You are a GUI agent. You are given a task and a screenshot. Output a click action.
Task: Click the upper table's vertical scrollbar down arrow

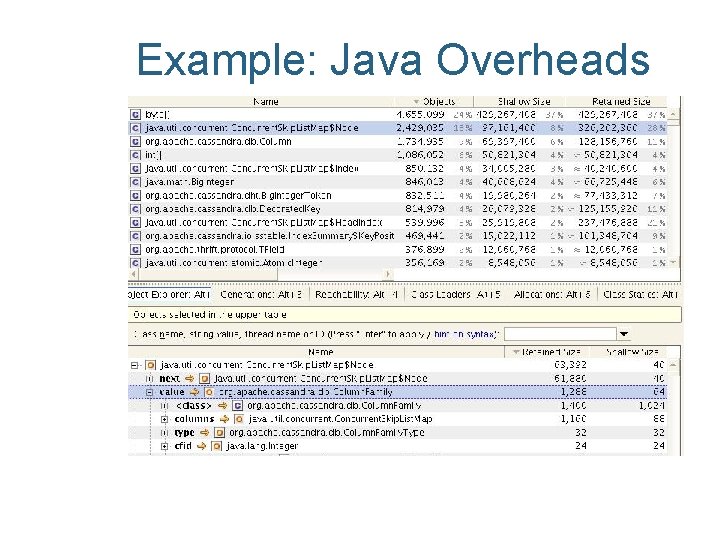[x=673, y=263]
